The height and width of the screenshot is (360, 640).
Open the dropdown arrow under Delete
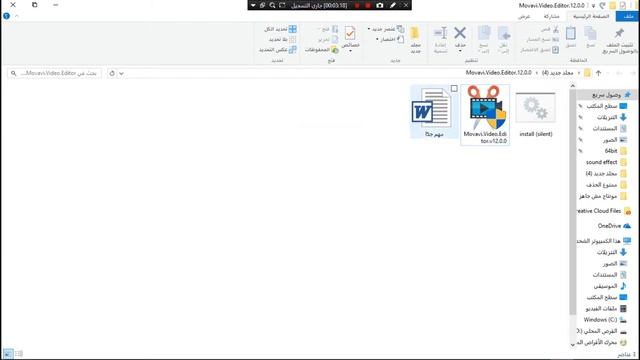tap(460, 51)
